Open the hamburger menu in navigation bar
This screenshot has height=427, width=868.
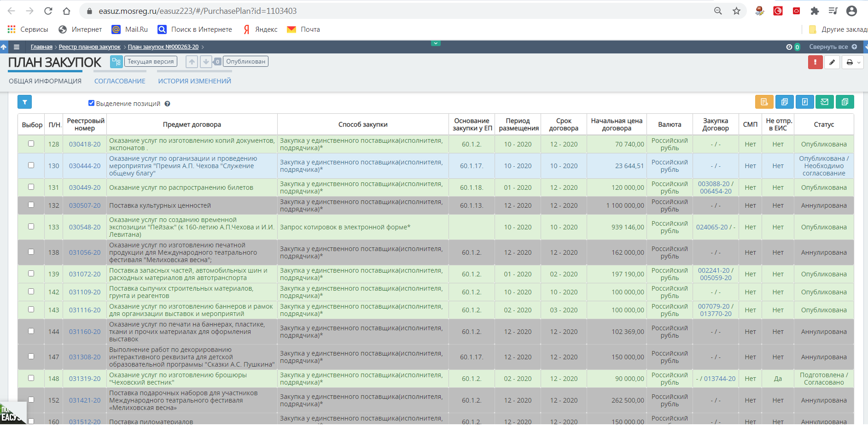click(x=17, y=47)
